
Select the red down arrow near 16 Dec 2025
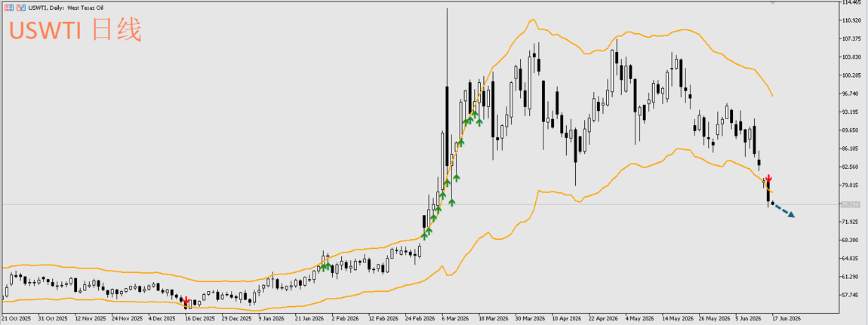[186, 299]
